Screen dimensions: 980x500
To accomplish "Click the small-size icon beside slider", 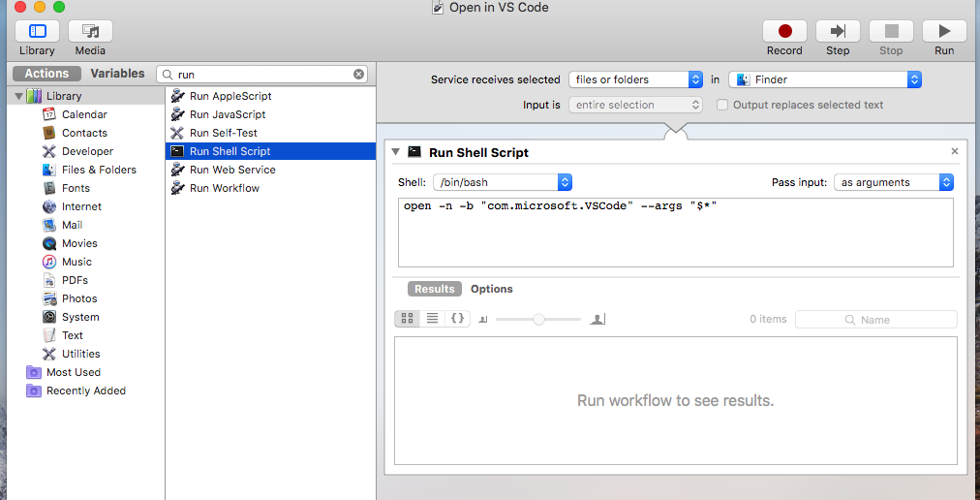I will 482,320.
